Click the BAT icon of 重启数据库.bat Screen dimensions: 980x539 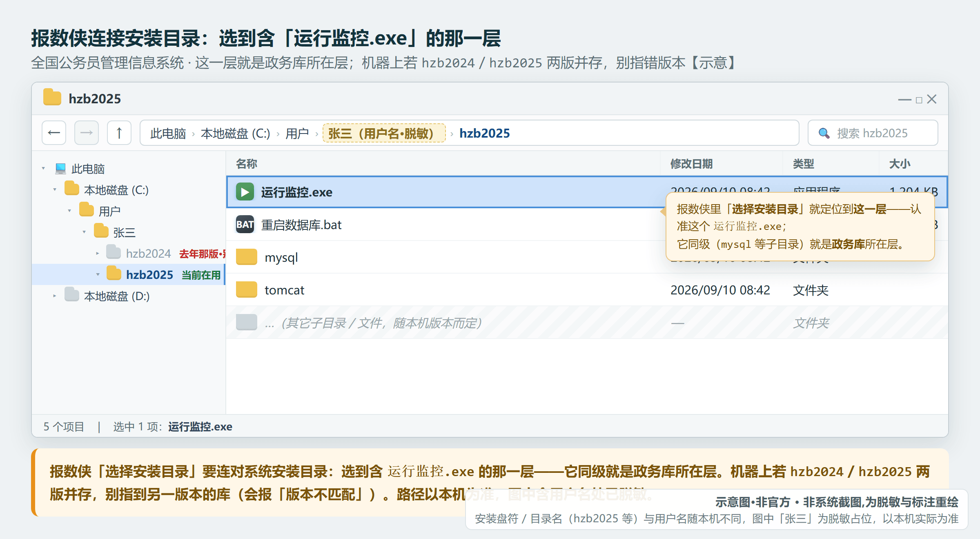click(245, 225)
